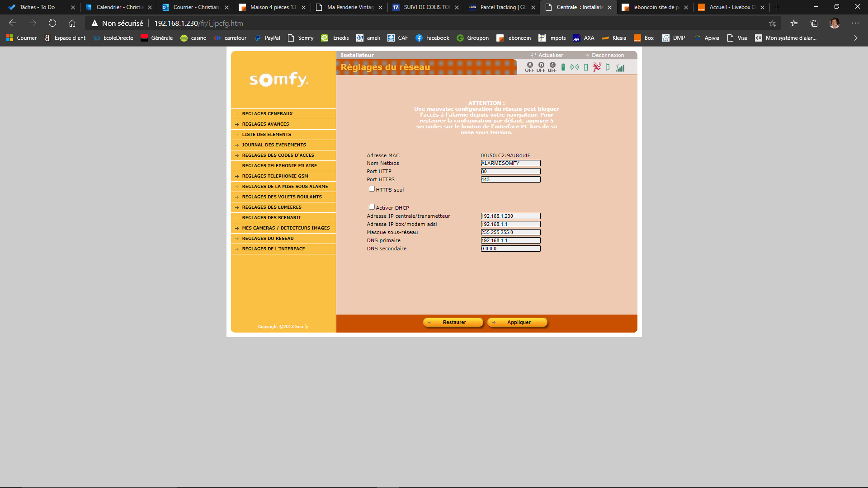Click the radio waves status icon

(575, 67)
